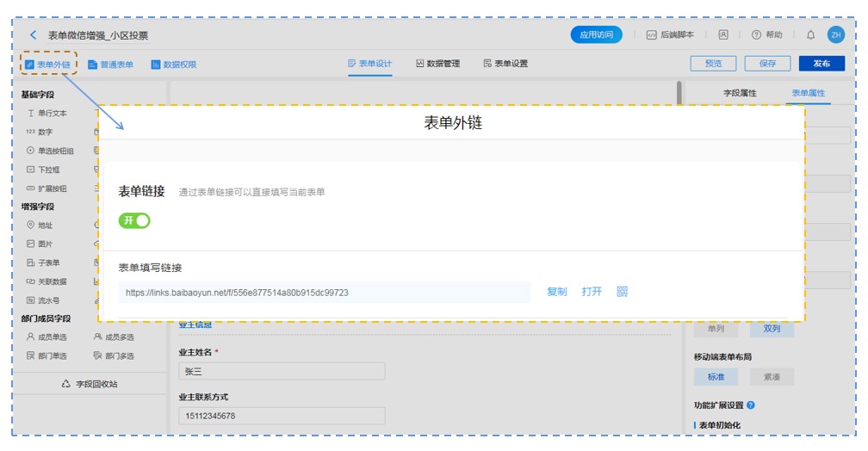Choose the 紧凑 mobile layout option

click(772, 377)
